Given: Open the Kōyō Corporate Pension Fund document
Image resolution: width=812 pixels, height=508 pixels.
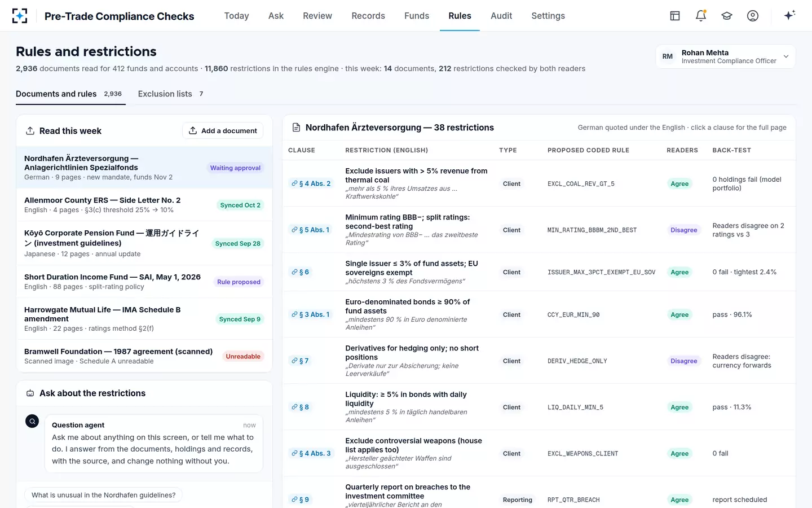Looking at the screenshot, I should (x=144, y=243).
